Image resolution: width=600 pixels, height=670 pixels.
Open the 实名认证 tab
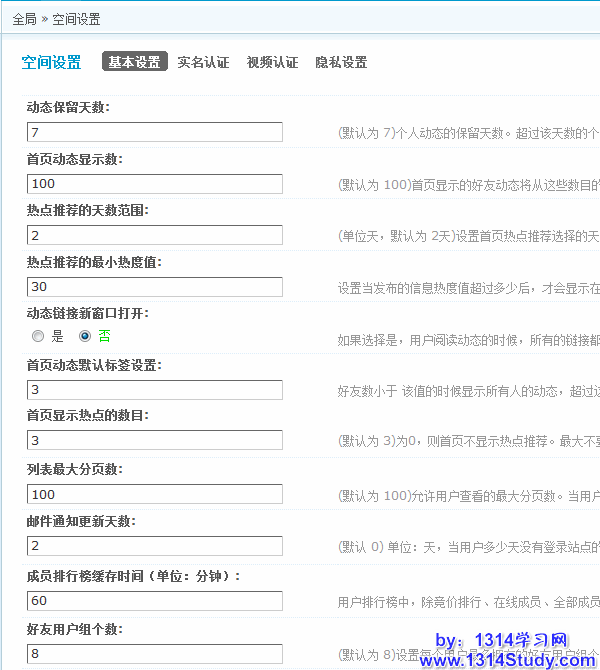tap(203, 62)
